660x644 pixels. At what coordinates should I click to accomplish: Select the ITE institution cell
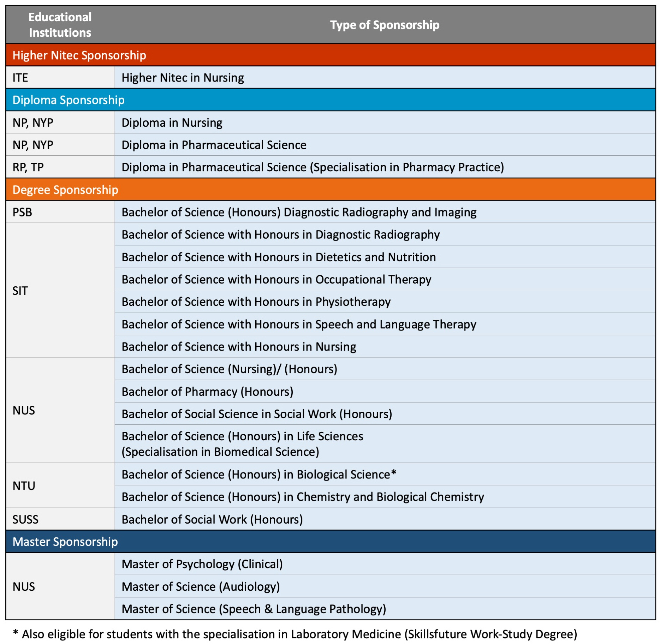(20, 78)
